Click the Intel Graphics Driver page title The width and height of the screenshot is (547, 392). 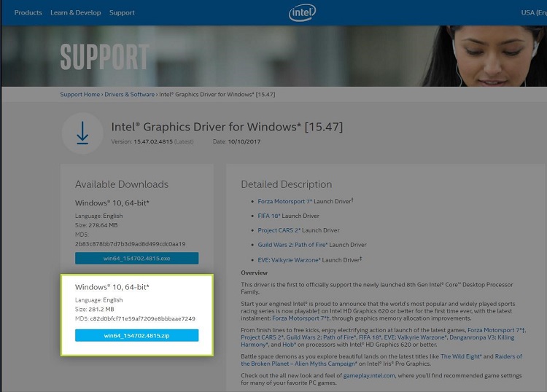(227, 127)
